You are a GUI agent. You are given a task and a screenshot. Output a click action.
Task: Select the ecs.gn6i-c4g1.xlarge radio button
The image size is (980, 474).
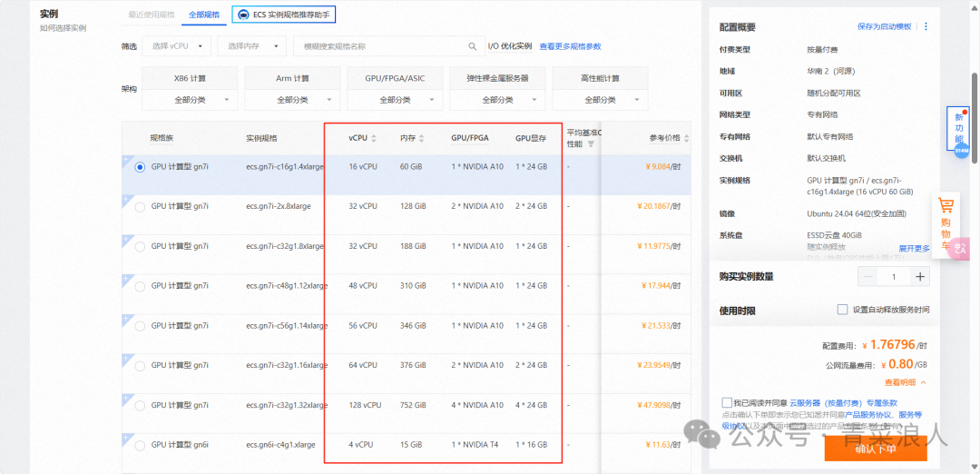click(140, 445)
